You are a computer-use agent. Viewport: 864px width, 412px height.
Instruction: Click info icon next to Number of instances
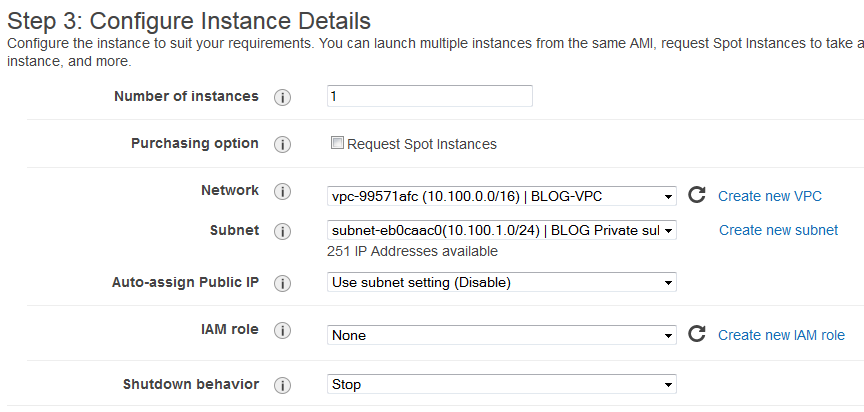pos(282,97)
